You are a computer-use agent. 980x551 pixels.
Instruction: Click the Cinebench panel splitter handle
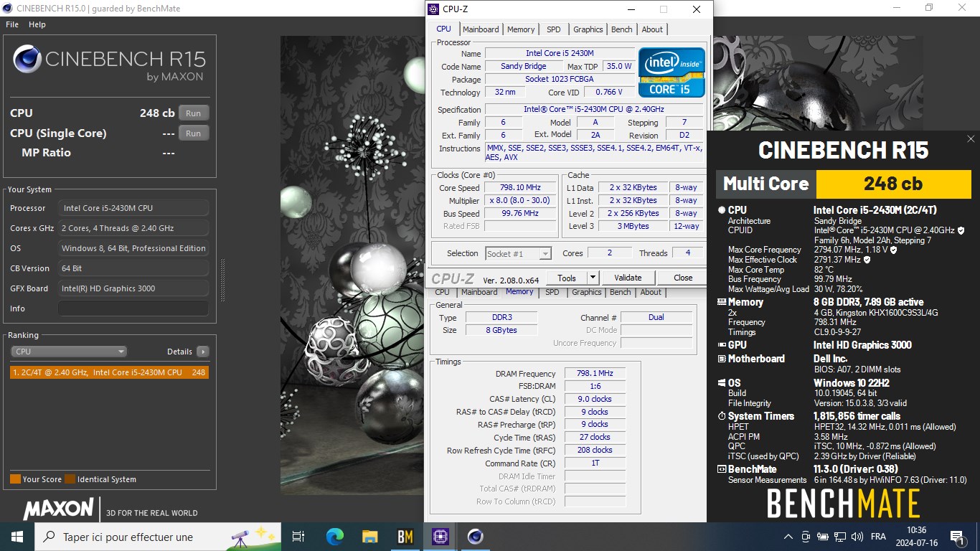pyautogui.click(x=222, y=279)
